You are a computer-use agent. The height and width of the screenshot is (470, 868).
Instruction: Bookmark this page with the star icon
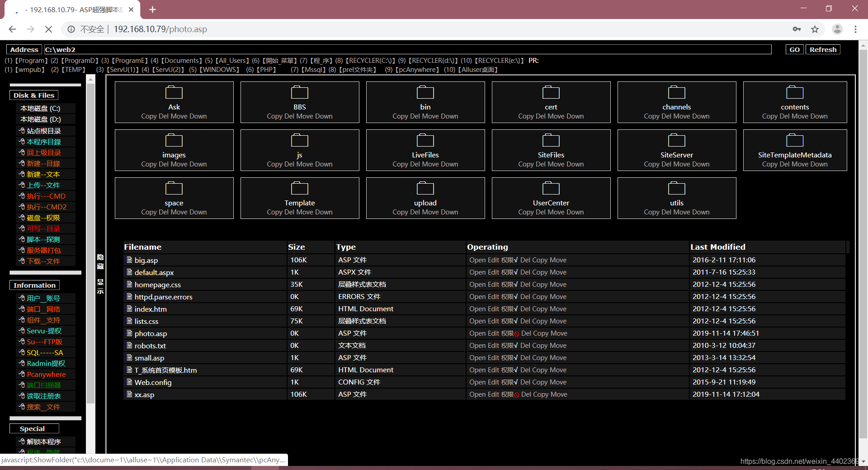815,29
